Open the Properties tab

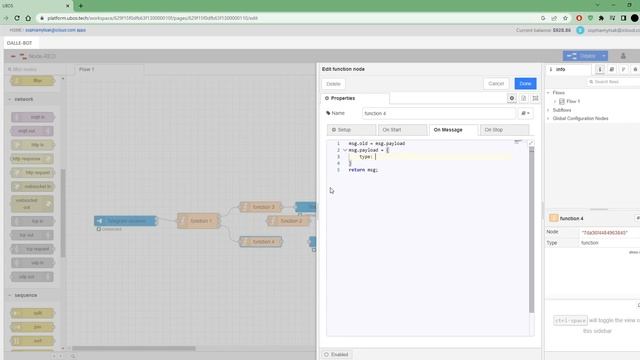pos(354,98)
